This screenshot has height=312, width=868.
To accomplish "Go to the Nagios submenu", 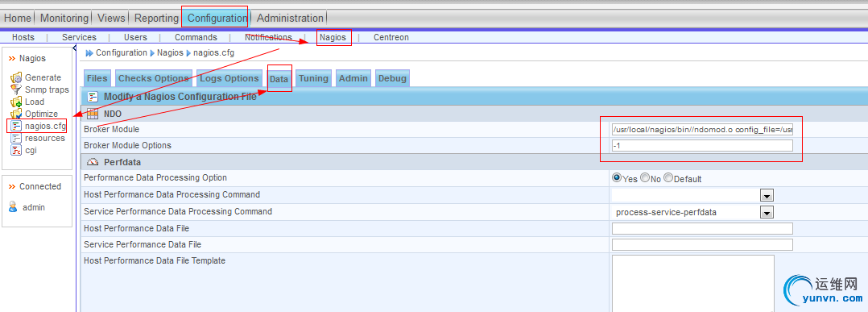I will point(333,37).
